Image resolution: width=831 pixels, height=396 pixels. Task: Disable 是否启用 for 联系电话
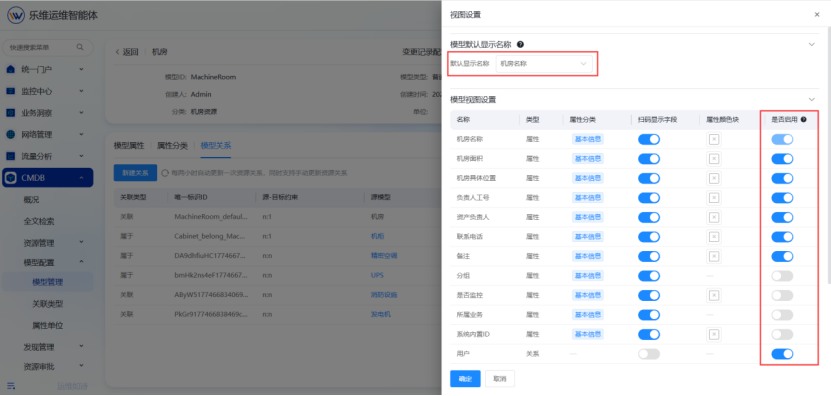(782, 237)
